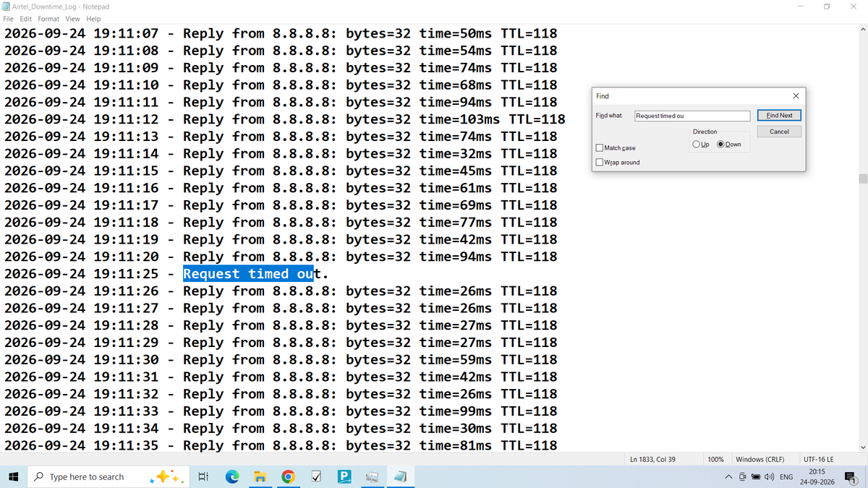Cancel the Find dialog
The image size is (868, 488).
click(779, 132)
